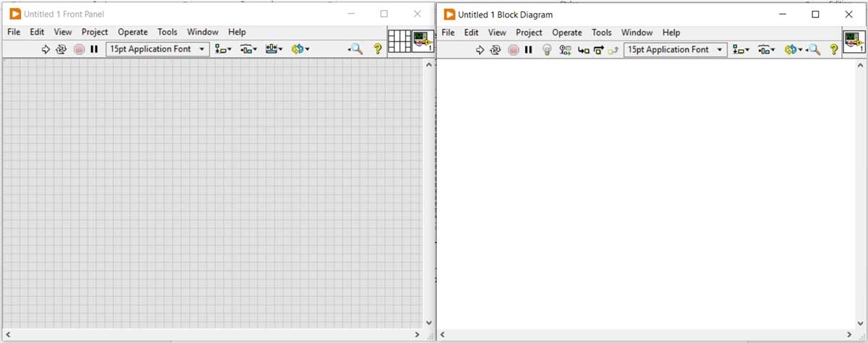This screenshot has height=343, width=868.
Task: Open Reorder dropdown in Block Diagram toolbar
Action: coord(793,49)
